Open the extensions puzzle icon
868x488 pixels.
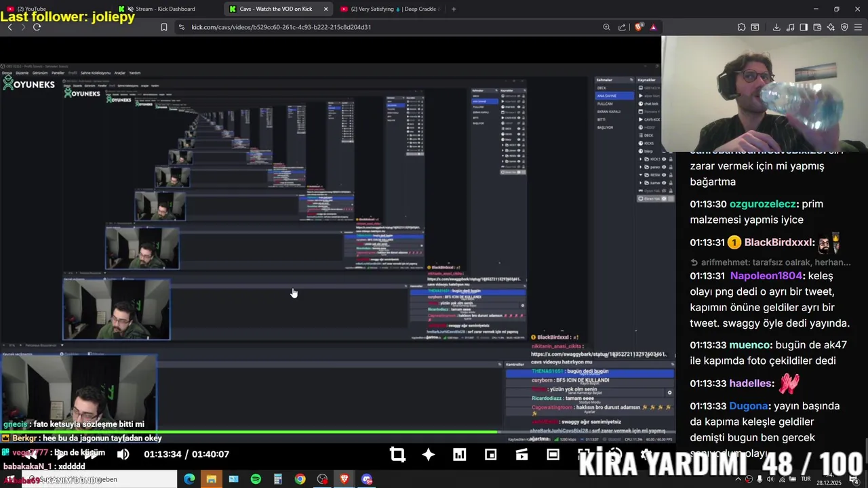tap(741, 27)
